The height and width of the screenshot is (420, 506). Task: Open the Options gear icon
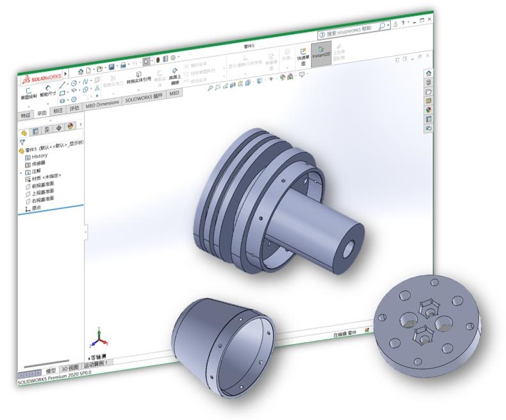point(173,57)
